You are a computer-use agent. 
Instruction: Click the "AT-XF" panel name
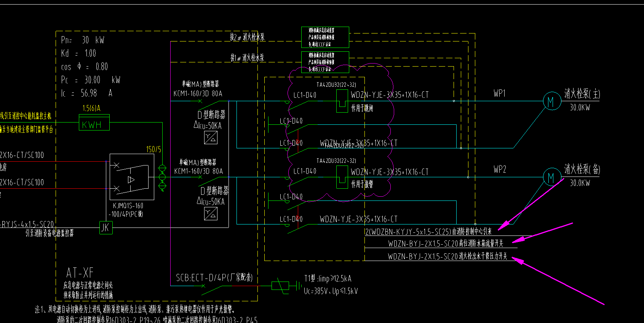point(80,273)
